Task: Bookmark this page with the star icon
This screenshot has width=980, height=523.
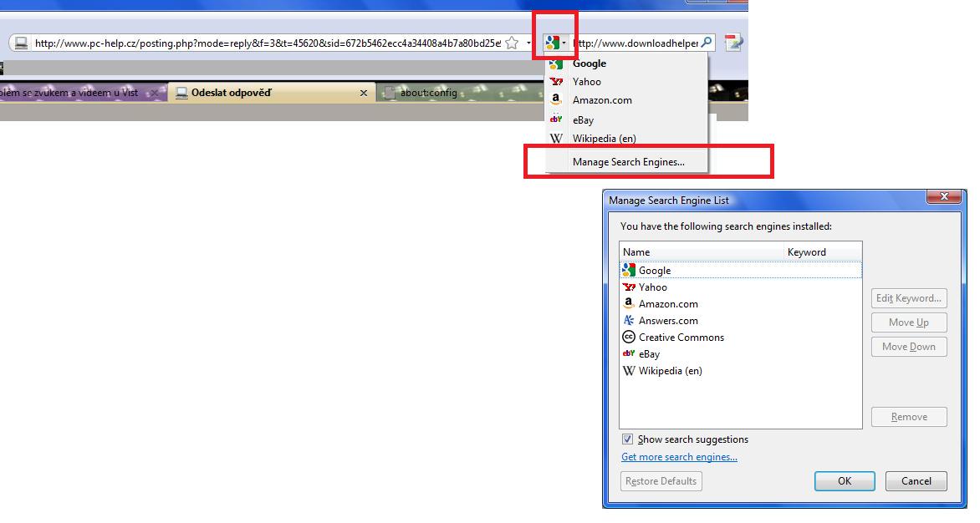Action: tap(512, 43)
